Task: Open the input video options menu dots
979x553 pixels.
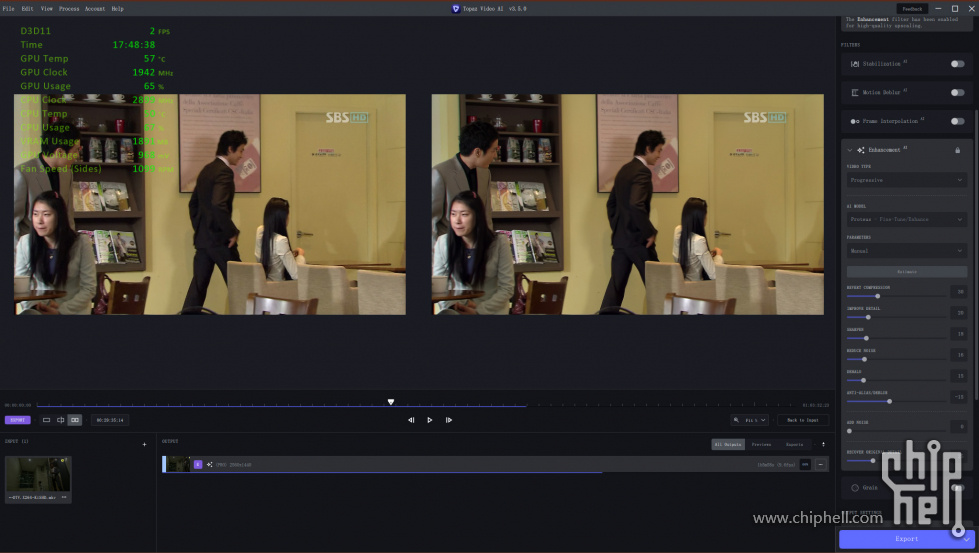Action: (x=64, y=497)
